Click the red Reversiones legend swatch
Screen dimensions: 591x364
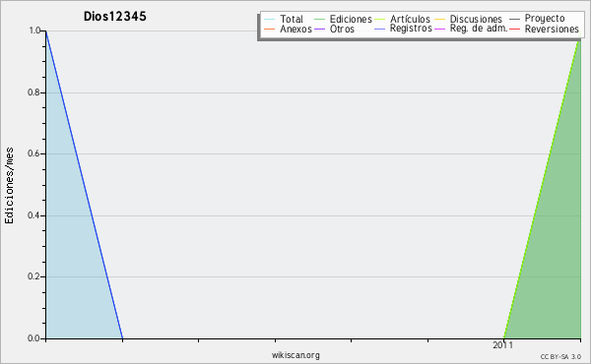[515, 29]
